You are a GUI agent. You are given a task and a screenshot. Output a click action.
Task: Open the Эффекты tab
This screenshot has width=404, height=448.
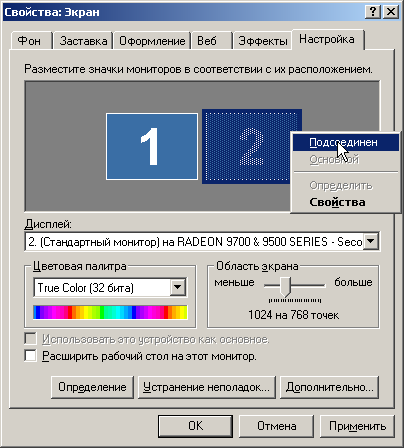pyautogui.click(x=263, y=41)
